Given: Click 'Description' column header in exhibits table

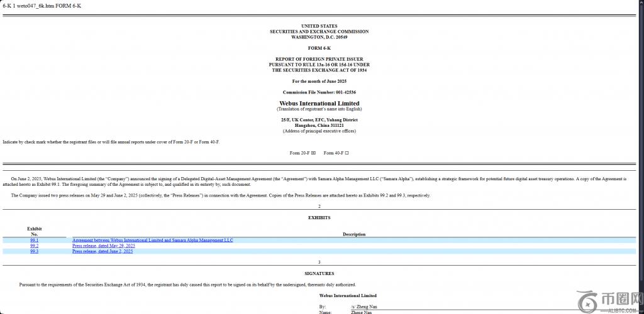Looking at the screenshot, I should tap(354, 234).
